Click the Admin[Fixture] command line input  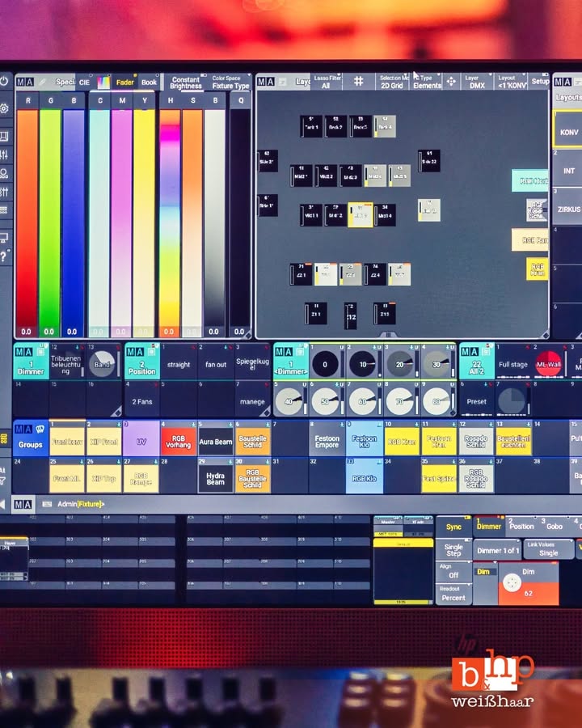81,504
